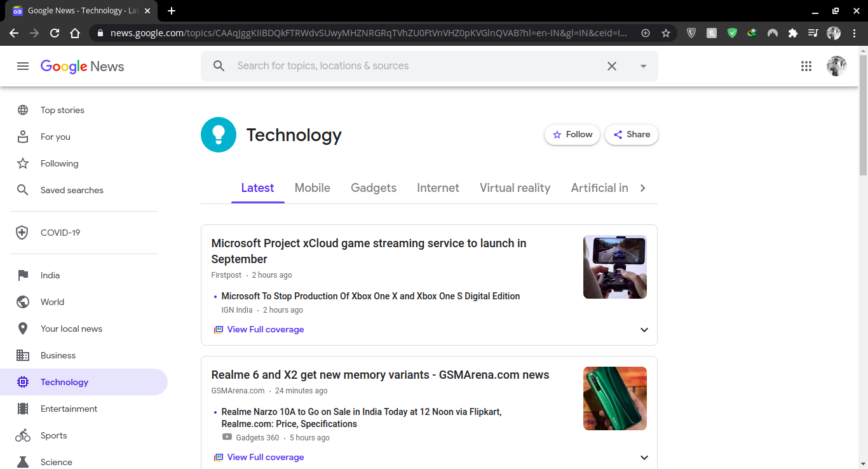This screenshot has height=469, width=868.
Task: Open the Google News main menu hamburger
Action: (x=23, y=66)
